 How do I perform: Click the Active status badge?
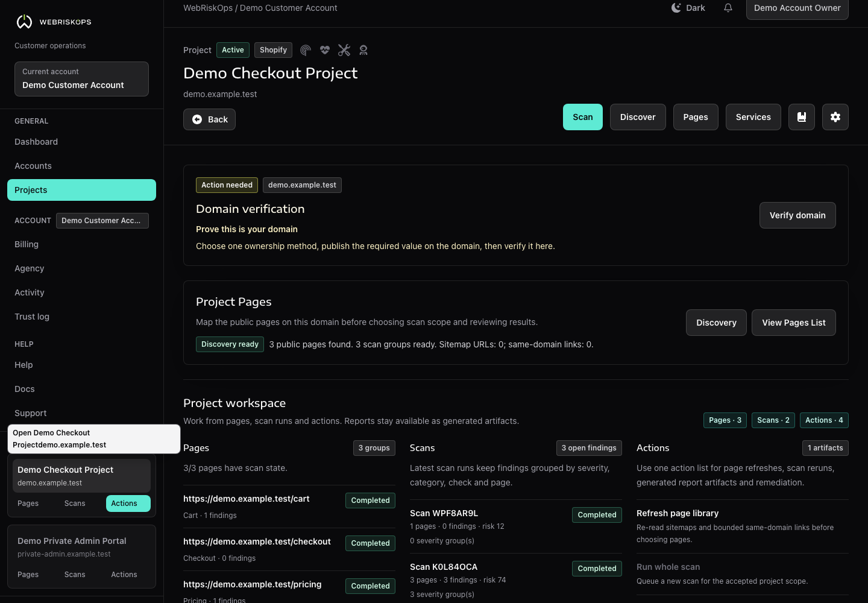point(233,50)
